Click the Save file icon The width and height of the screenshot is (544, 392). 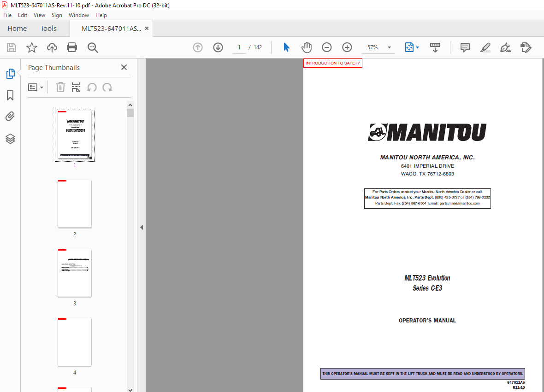tap(12, 47)
